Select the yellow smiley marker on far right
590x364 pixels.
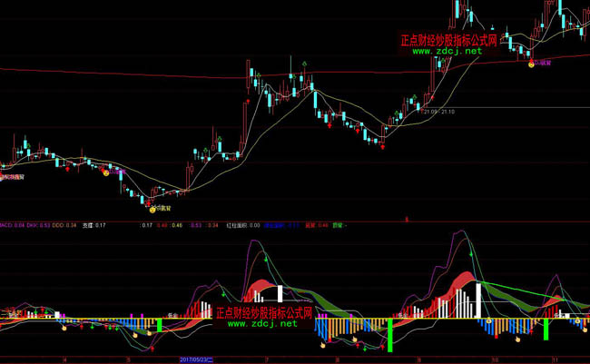[x=531, y=65]
